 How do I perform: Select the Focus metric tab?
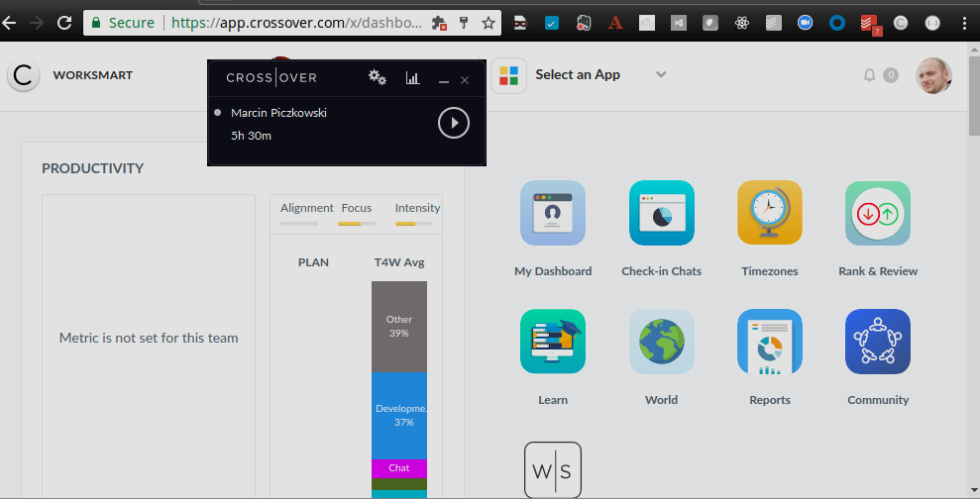(x=357, y=209)
